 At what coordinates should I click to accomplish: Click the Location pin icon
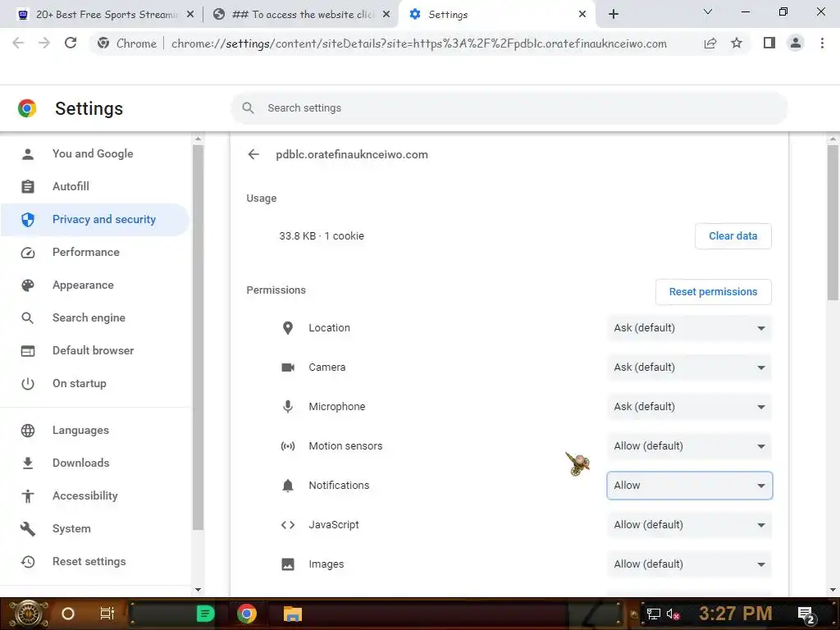[x=288, y=328]
